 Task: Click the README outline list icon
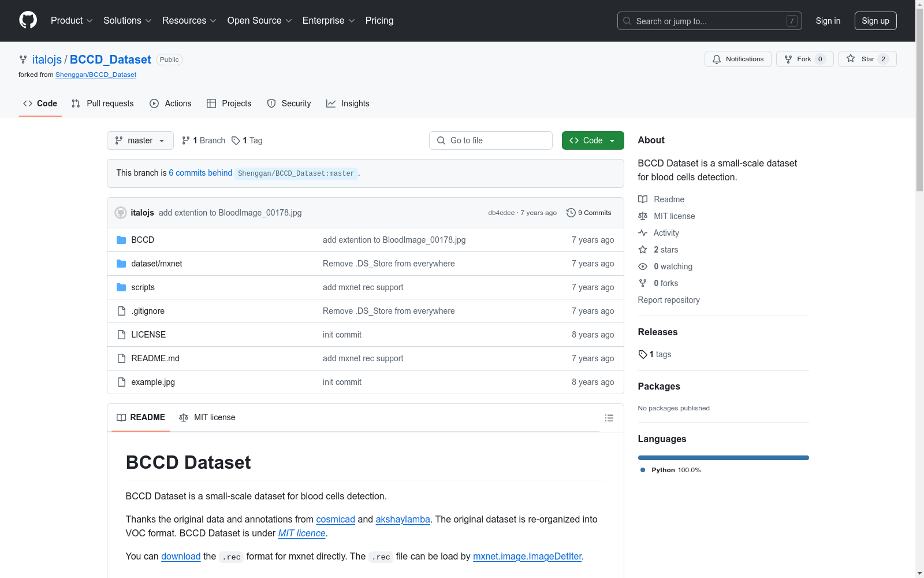pos(609,418)
